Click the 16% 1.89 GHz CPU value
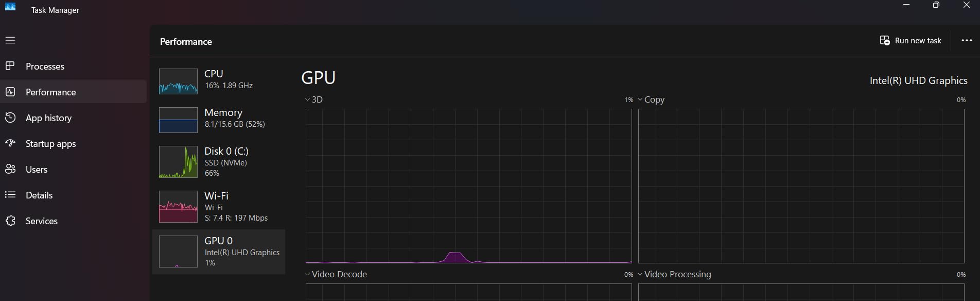This screenshot has width=980, height=301. 229,86
